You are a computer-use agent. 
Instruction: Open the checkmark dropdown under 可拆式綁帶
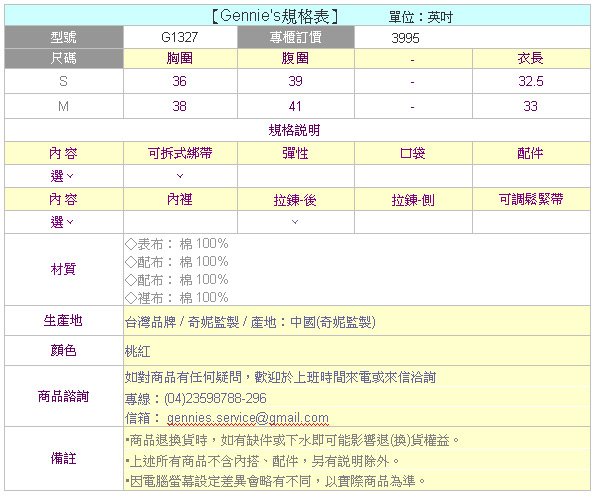(x=180, y=176)
